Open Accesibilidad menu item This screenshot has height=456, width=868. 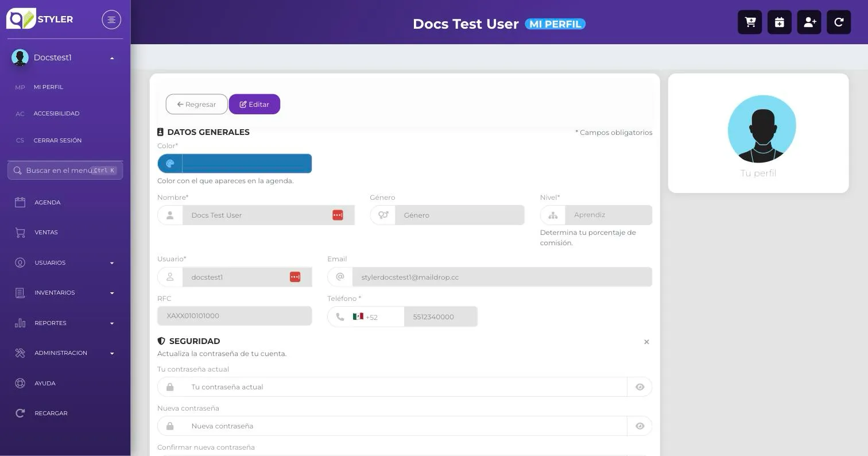tap(56, 114)
